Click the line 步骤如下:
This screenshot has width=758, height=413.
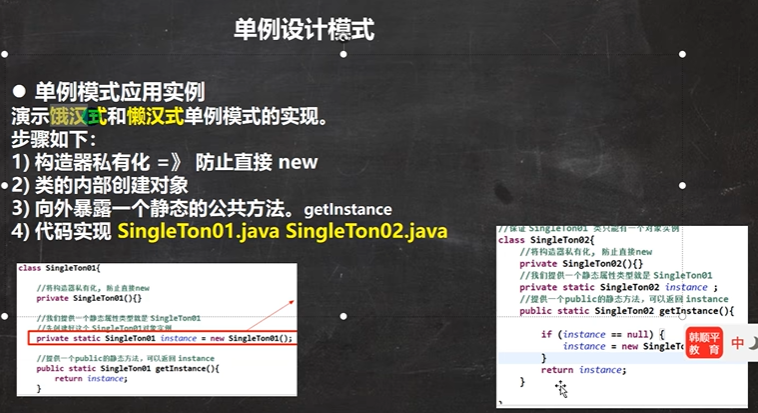(x=54, y=139)
